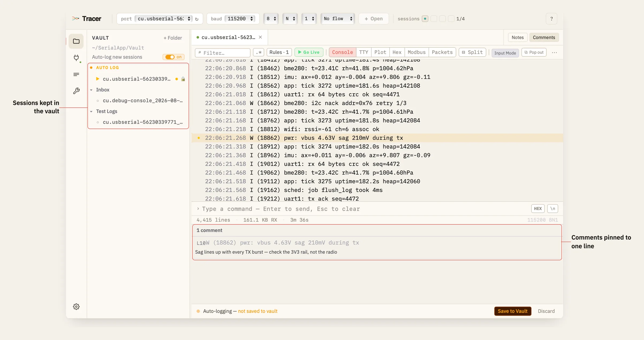Open the stop bits 1 dropdown
Screen dimensions: 644x340
[309, 19]
